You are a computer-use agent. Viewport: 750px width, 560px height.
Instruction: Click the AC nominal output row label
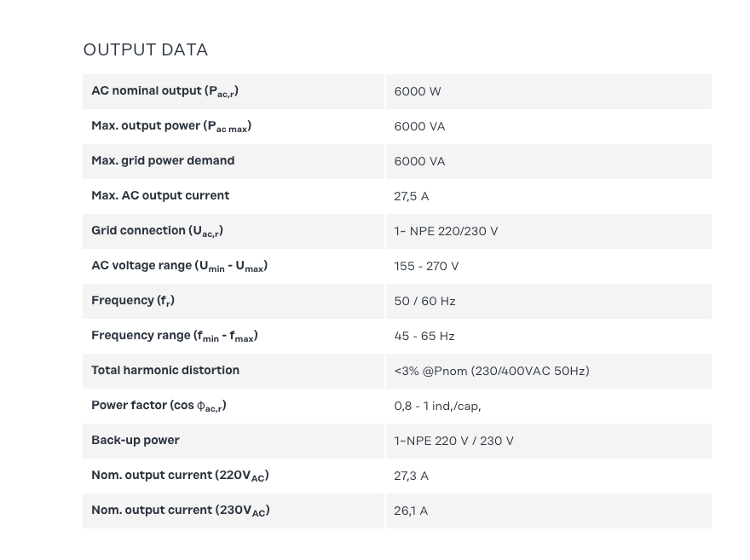pyautogui.click(x=164, y=91)
